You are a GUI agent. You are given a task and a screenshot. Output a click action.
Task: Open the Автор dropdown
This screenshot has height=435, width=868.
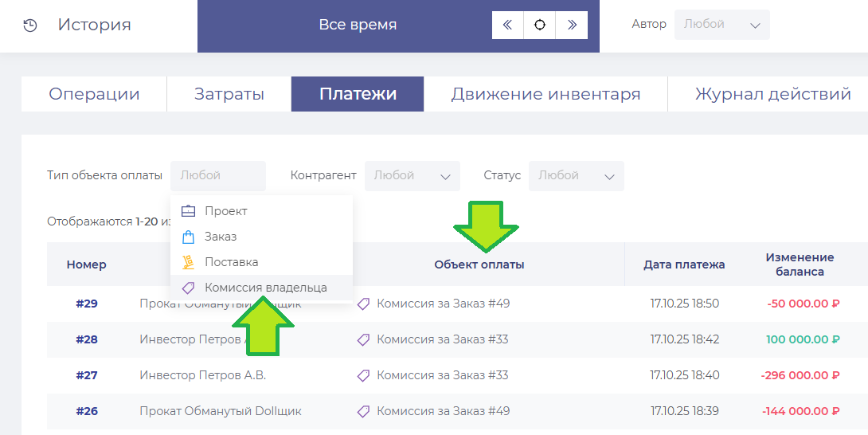pos(721,25)
